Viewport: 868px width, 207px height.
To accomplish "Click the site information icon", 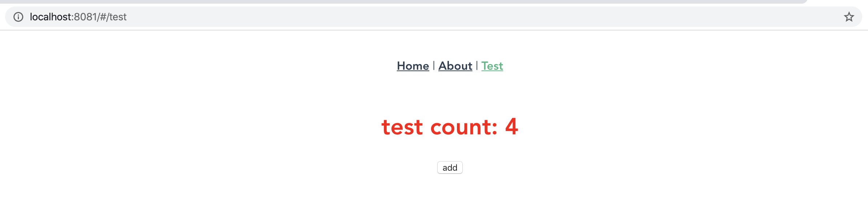I will pyautogui.click(x=18, y=17).
